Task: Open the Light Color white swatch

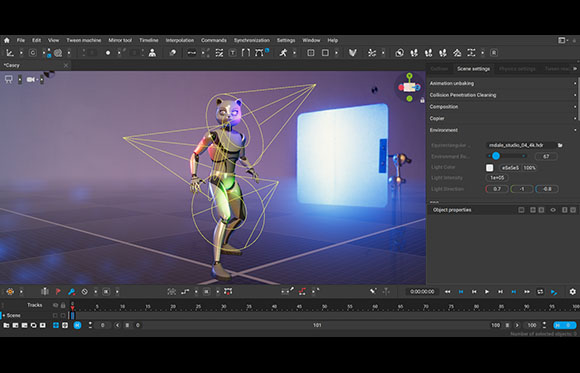Action: (x=489, y=168)
